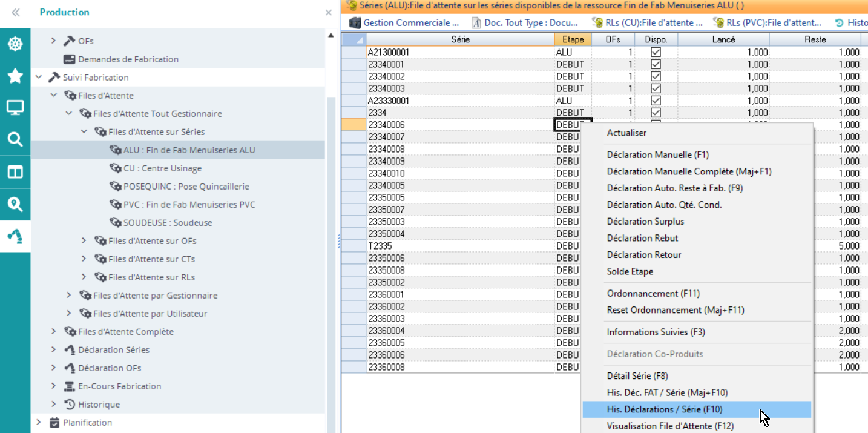Expand the Planification tree node
This screenshot has height=433, width=868.
click(x=39, y=423)
